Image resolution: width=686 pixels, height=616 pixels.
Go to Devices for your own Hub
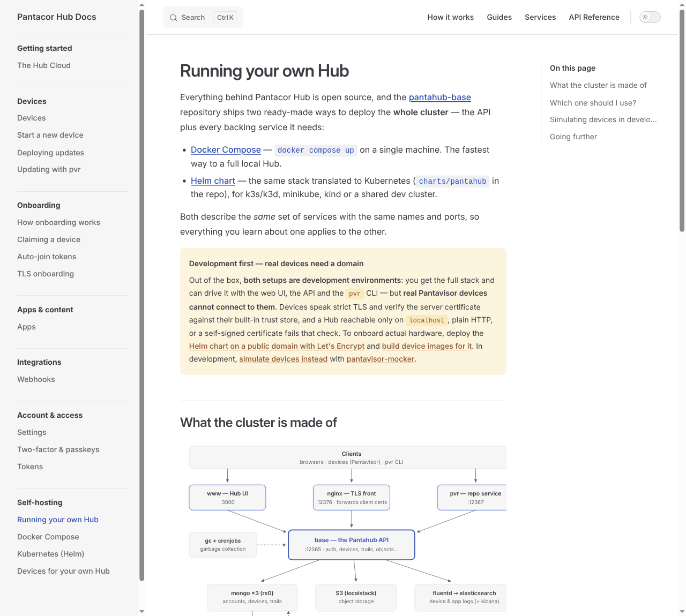point(63,571)
